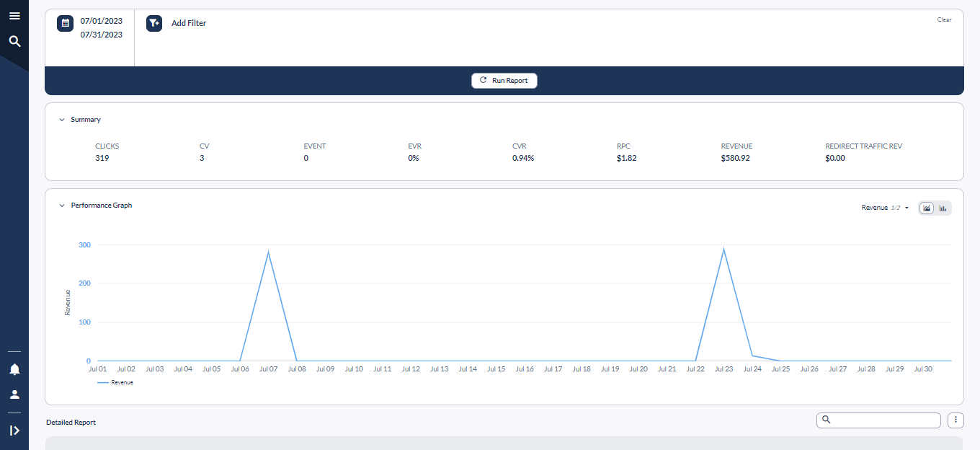Click the EVR value 0%
Image resolution: width=980 pixels, height=450 pixels.
[x=414, y=158]
